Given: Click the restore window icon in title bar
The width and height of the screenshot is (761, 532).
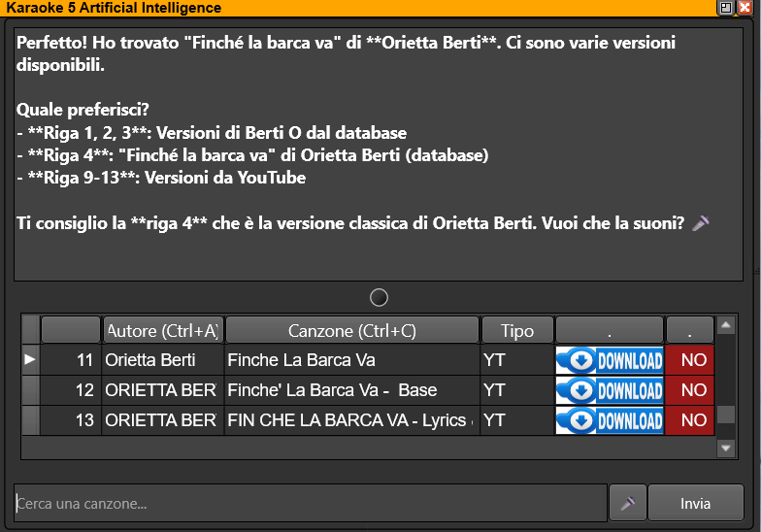Looking at the screenshot, I should click(x=726, y=8).
